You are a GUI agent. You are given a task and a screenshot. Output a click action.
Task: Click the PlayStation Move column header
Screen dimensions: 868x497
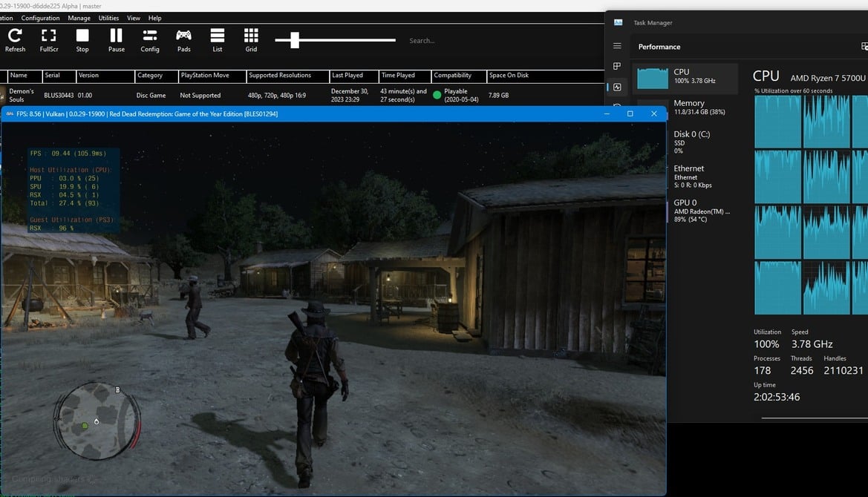click(212, 76)
